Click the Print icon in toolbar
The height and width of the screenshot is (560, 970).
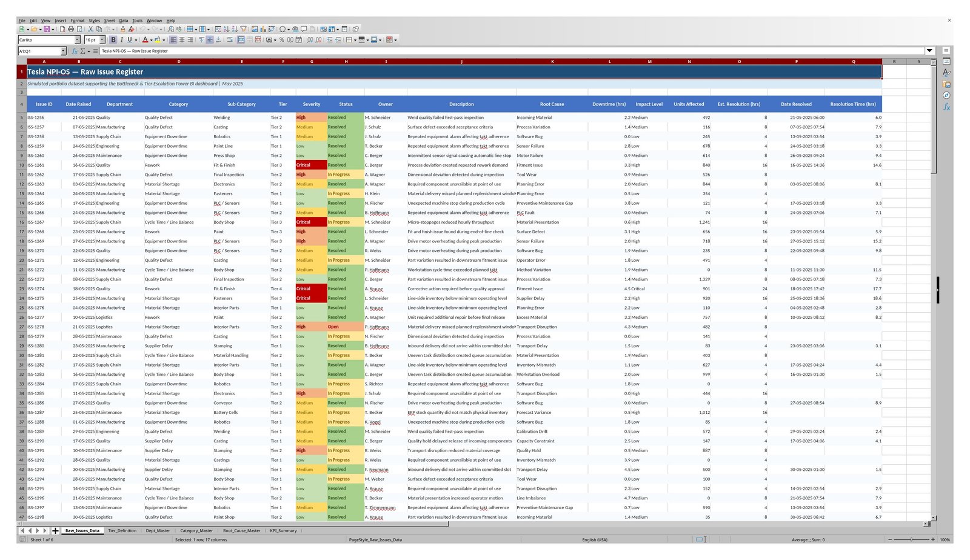(71, 29)
